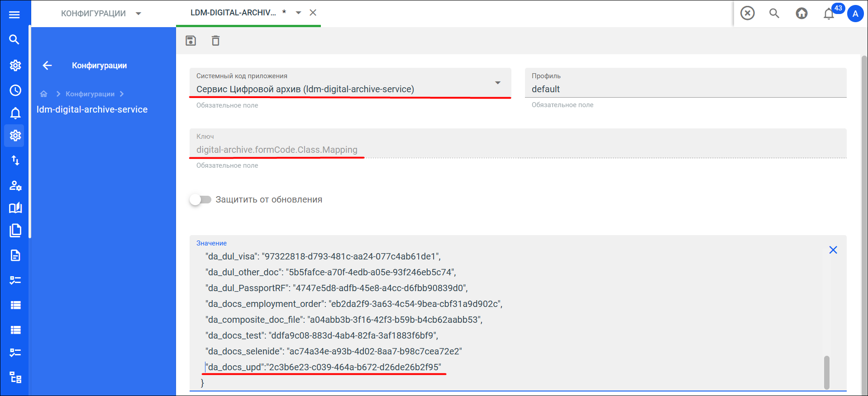Click the left sidebar scrollbar
This screenshot has width=868, height=396.
(x=29, y=131)
